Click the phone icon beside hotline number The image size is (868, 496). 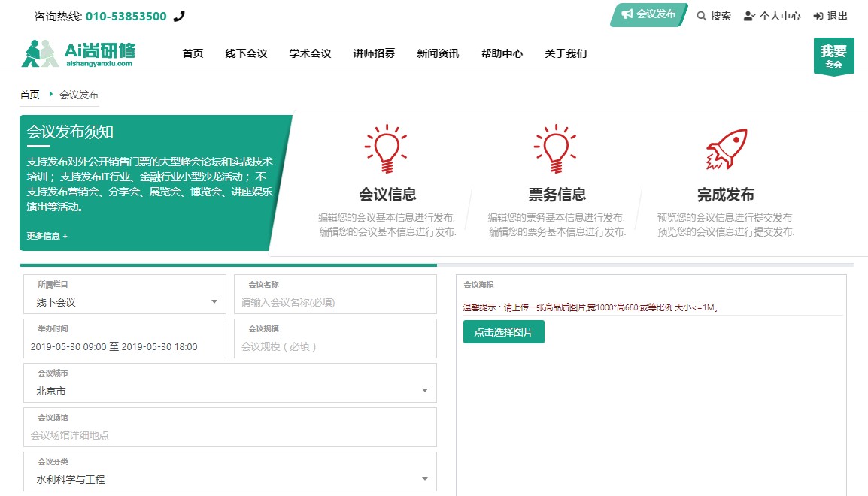[178, 16]
